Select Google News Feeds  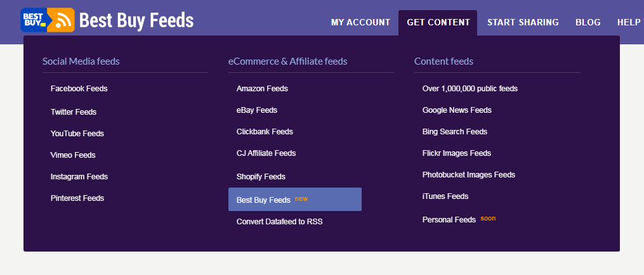457,110
